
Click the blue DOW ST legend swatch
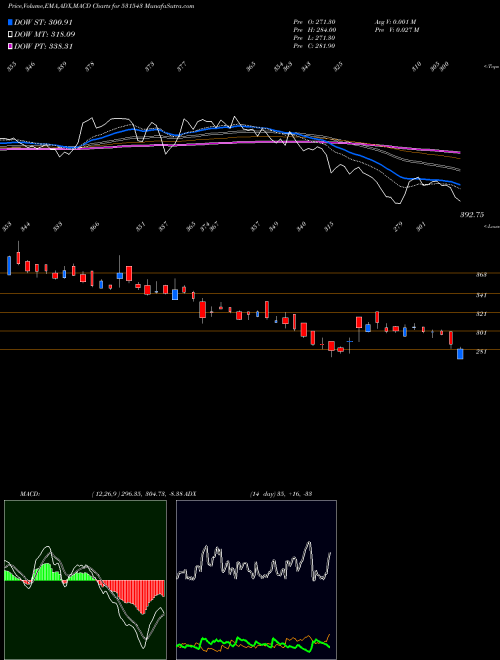(10, 22)
